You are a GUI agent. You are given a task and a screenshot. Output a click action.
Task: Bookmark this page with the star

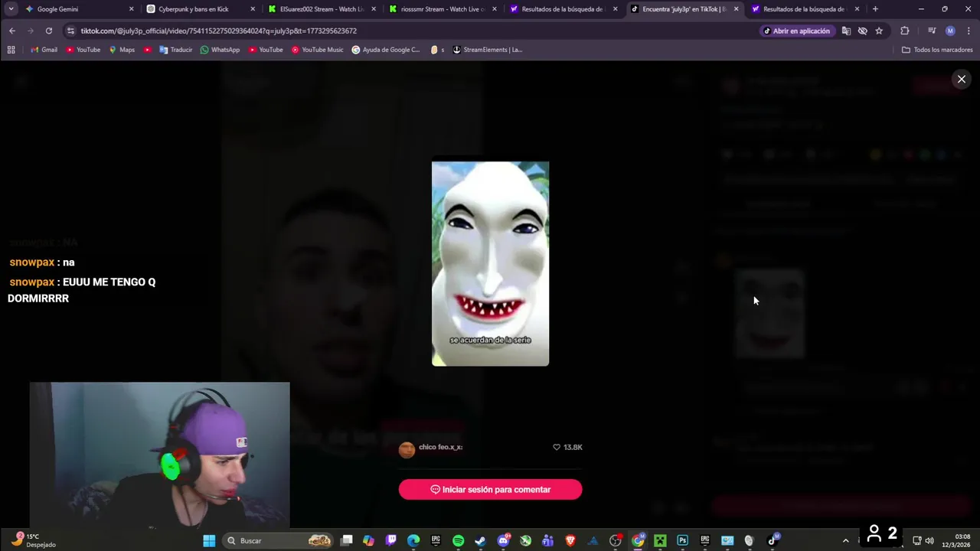tap(879, 31)
